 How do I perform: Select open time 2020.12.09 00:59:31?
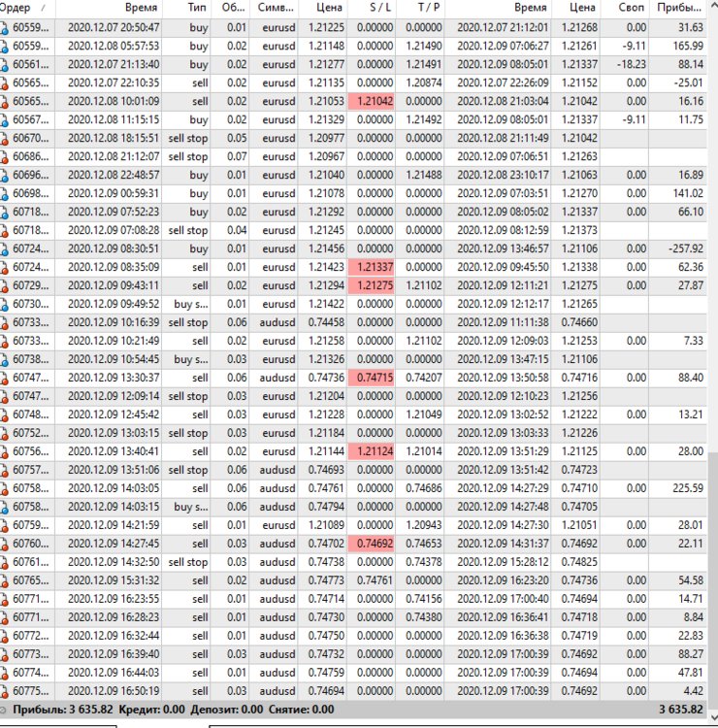114,193
